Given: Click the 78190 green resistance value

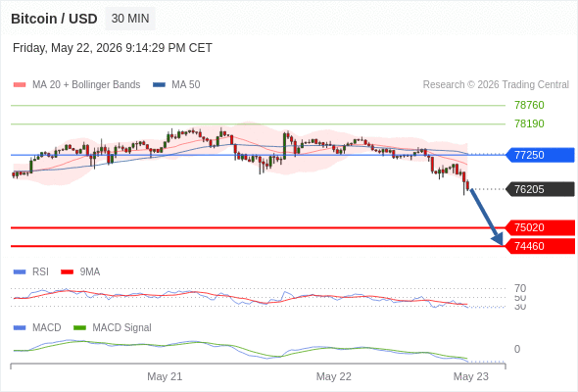Looking at the screenshot, I should pyautogui.click(x=529, y=123).
